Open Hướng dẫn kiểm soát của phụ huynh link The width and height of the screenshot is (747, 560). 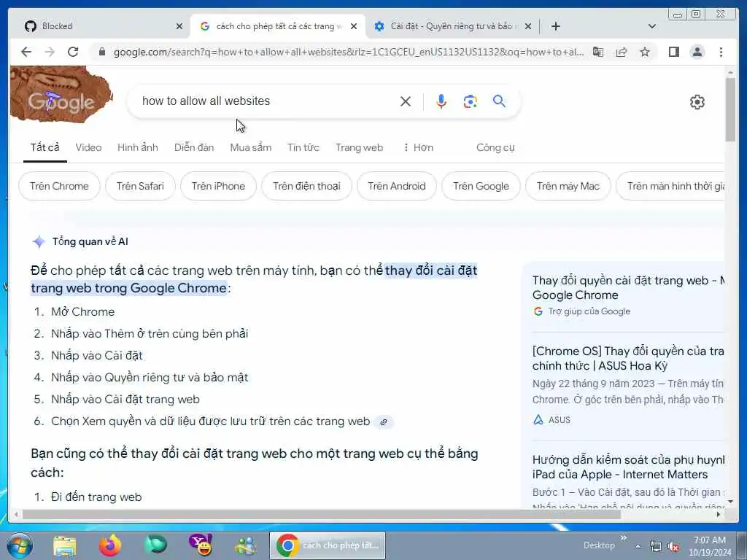click(628, 467)
